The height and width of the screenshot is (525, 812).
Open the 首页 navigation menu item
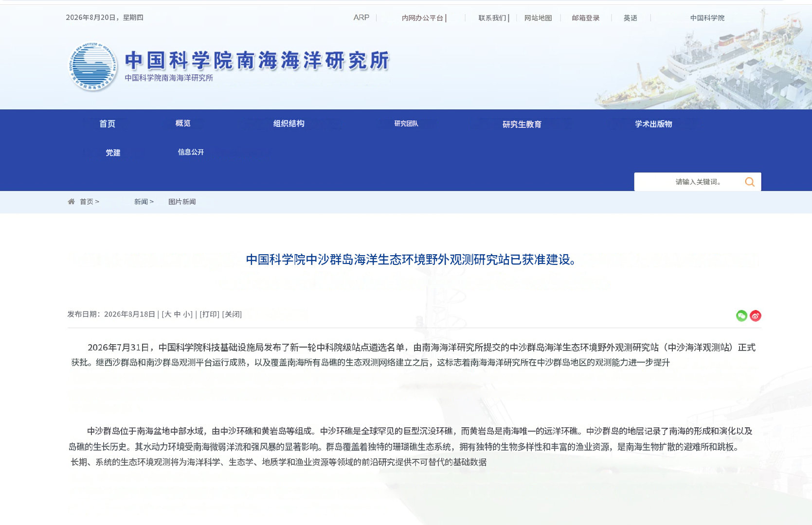point(107,124)
